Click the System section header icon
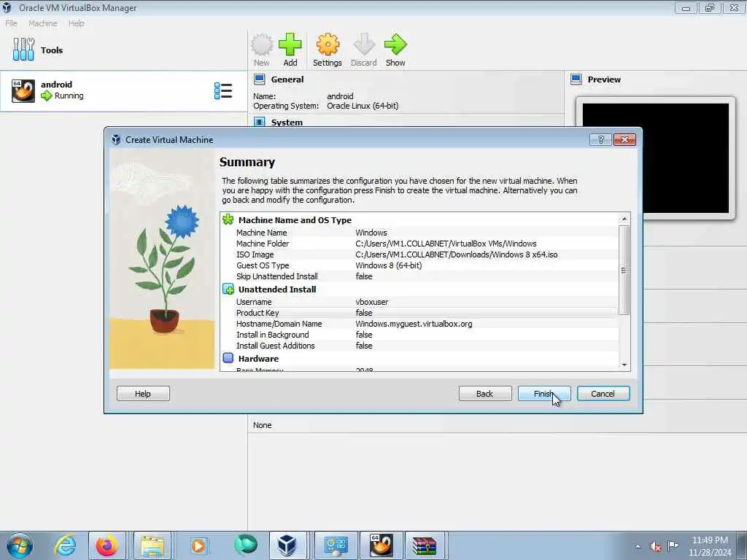The image size is (747, 560). tap(260, 122)
